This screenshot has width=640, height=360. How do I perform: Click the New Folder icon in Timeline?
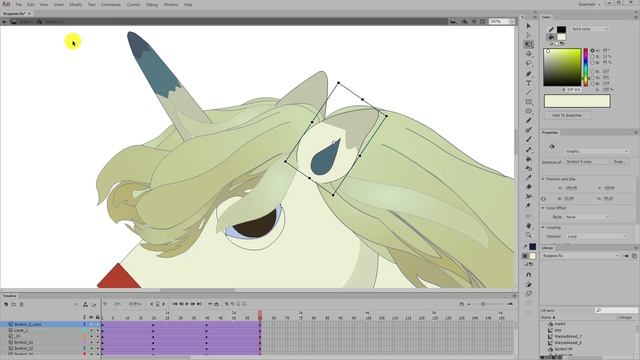[x=13, y=304]
